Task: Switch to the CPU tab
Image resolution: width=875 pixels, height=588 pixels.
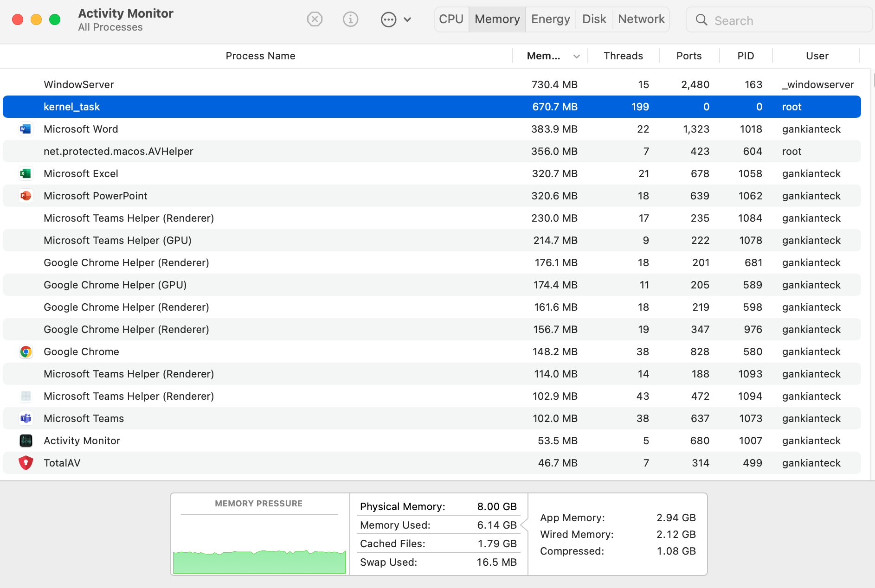Action: 451,19
